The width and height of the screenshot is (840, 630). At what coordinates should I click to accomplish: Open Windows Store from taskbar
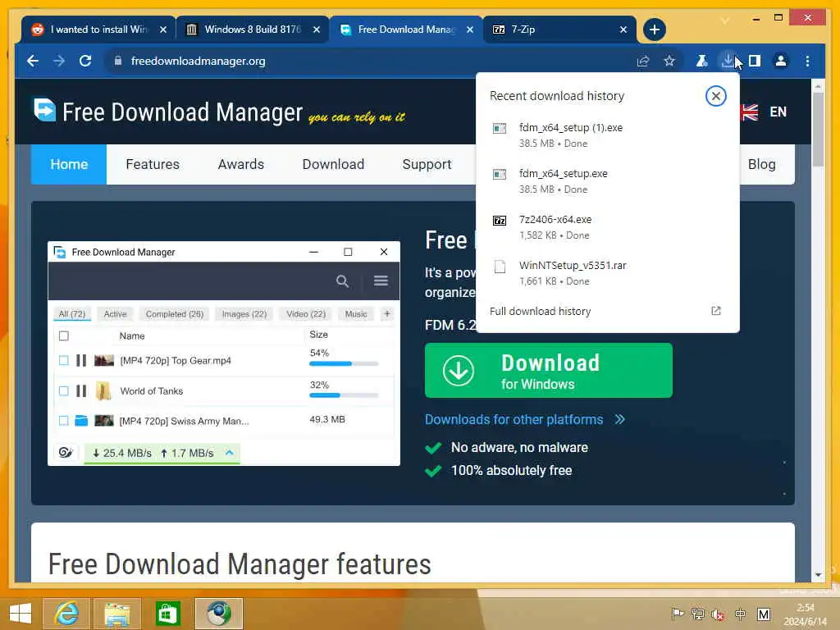pyautogui.click(x=167, y=614)
